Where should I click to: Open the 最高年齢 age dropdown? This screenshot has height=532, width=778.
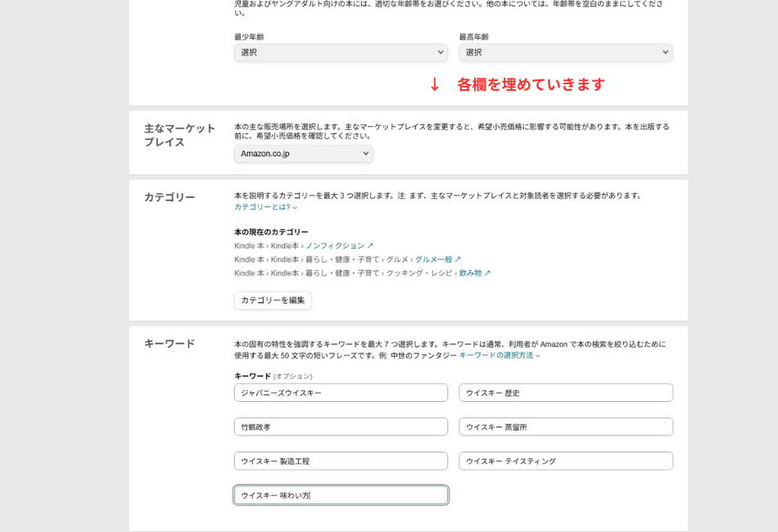coord(565,52)
